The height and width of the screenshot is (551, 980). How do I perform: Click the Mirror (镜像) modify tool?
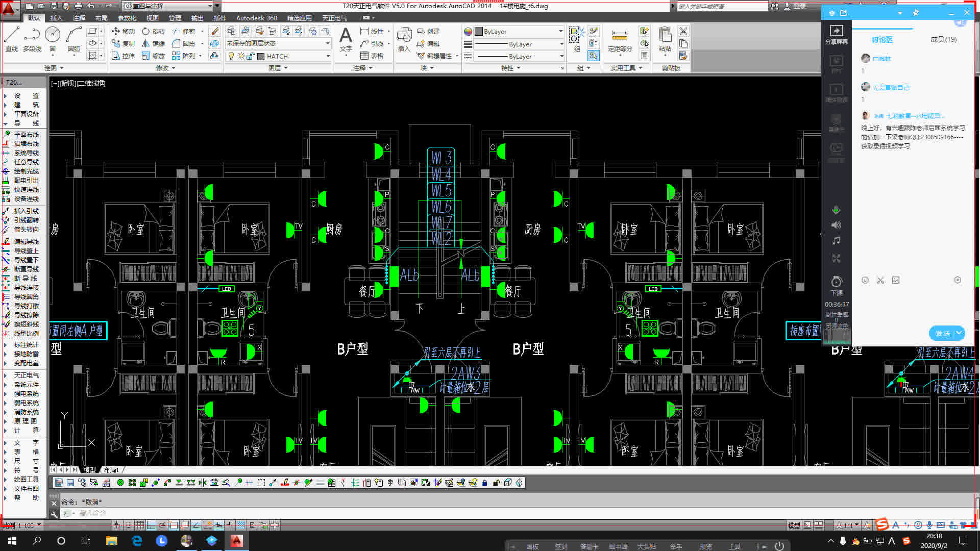[x=153, y=43]
